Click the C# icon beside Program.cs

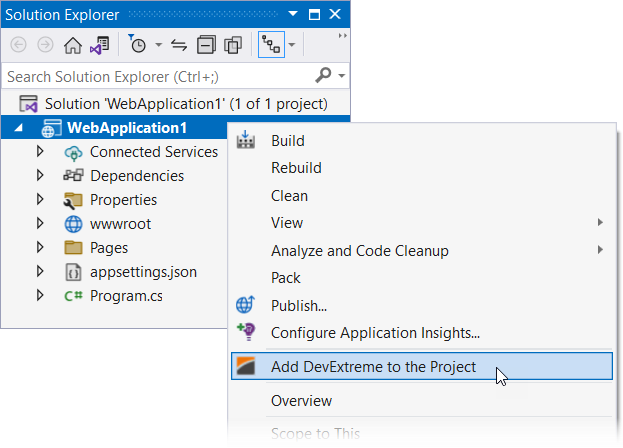tap(73, 296)
